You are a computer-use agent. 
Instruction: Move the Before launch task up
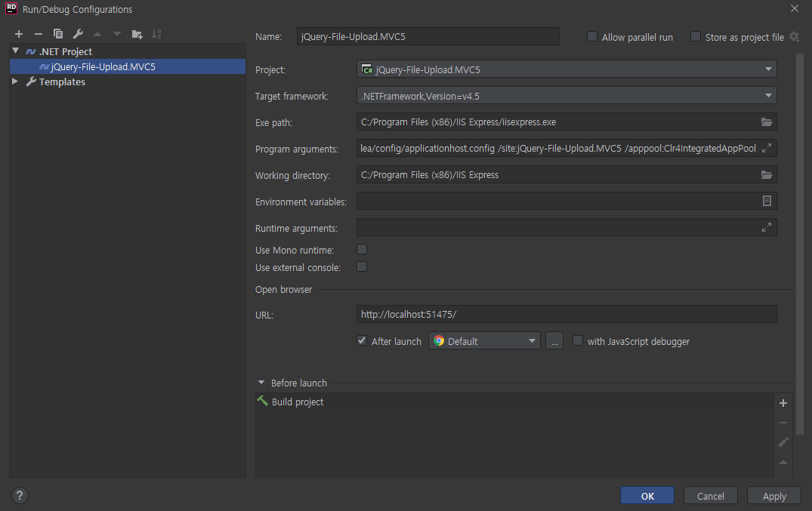[783, 462]
